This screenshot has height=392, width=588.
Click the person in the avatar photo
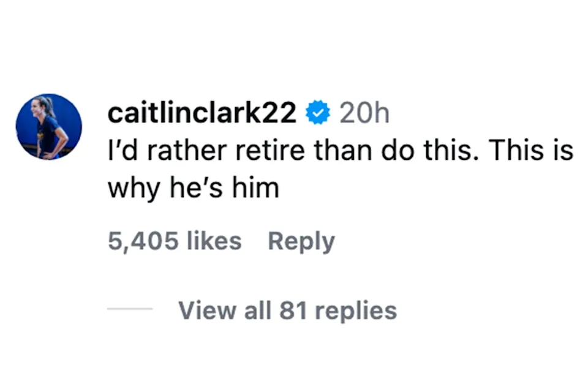click(47, 126)
